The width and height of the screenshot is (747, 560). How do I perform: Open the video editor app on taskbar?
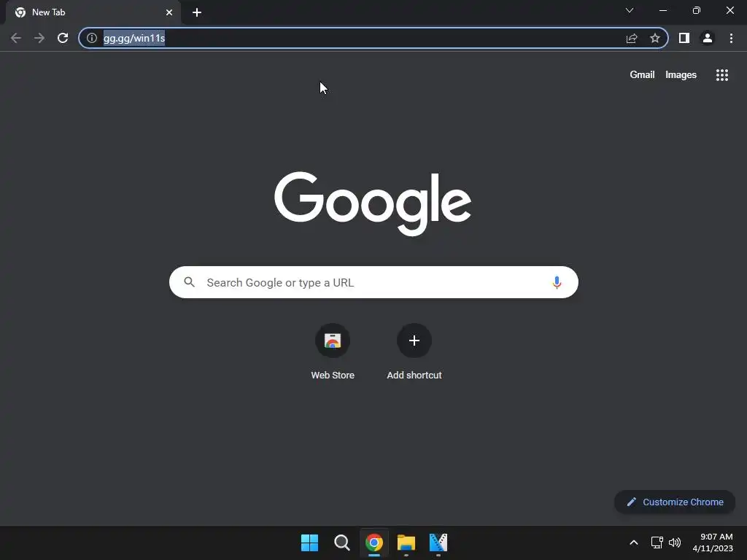(438, 542)
